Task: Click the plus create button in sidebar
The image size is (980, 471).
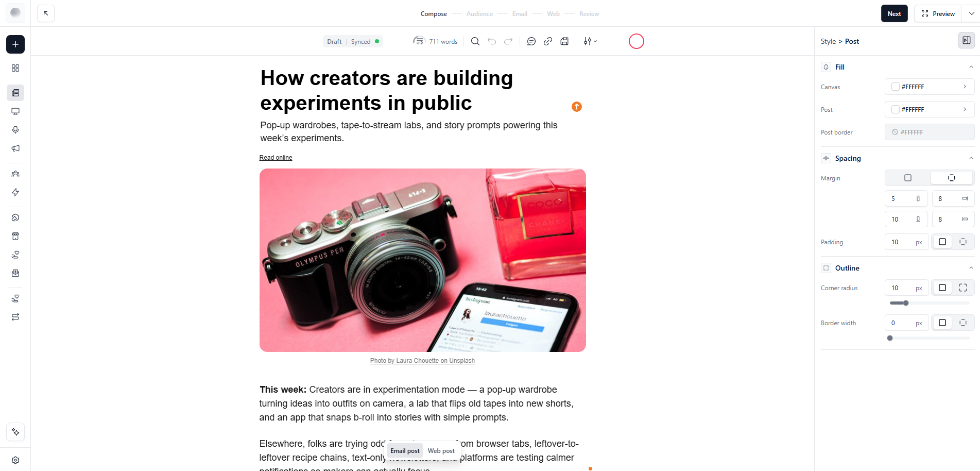Action: (x=15, y=44)
